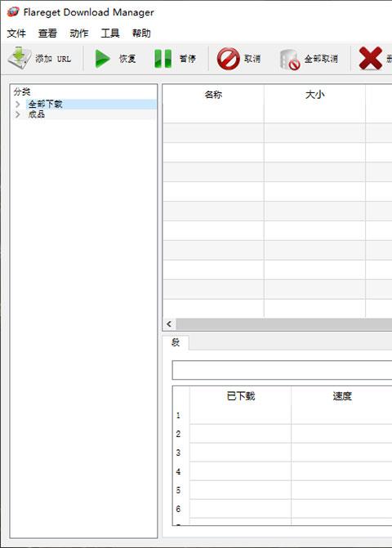Open the 查看 menu

pos(47,33)
